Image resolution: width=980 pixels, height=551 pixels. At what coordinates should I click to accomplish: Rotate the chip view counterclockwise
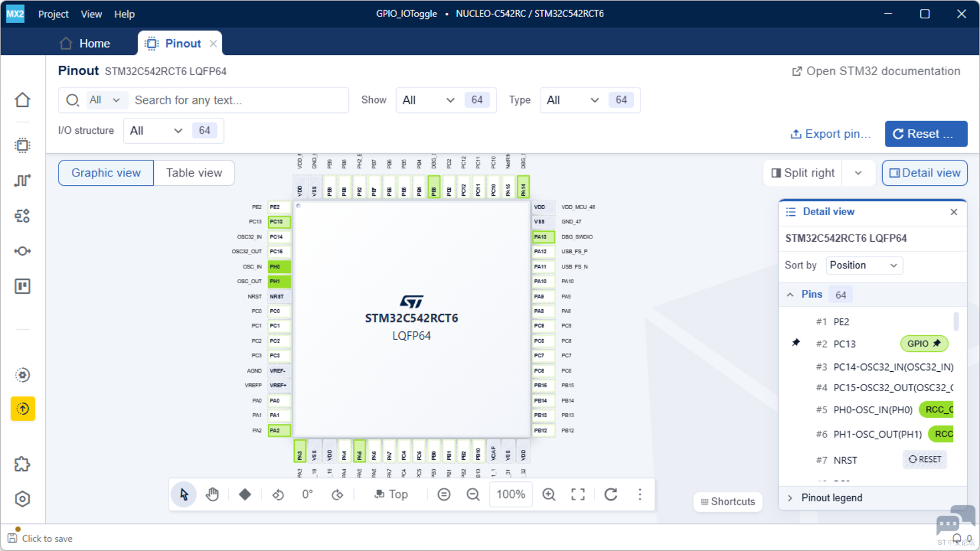[278, 494]
